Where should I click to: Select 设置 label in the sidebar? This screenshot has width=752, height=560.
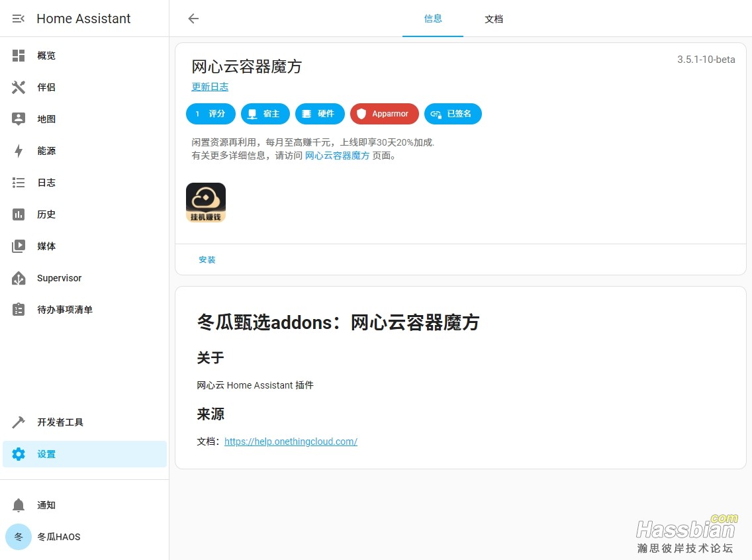(46, 454)
